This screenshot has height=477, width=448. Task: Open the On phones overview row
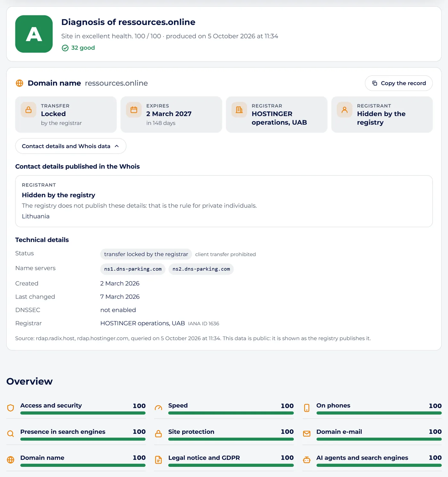coord(372,408)
